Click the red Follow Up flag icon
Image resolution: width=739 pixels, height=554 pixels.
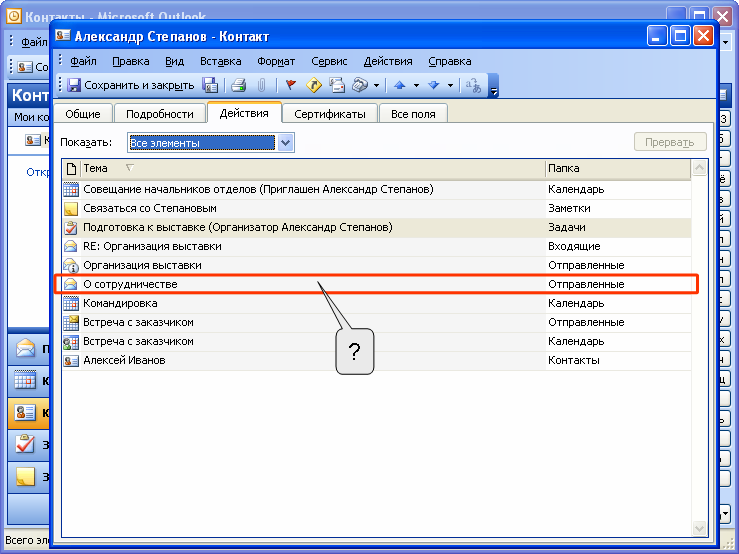[291, 85]
